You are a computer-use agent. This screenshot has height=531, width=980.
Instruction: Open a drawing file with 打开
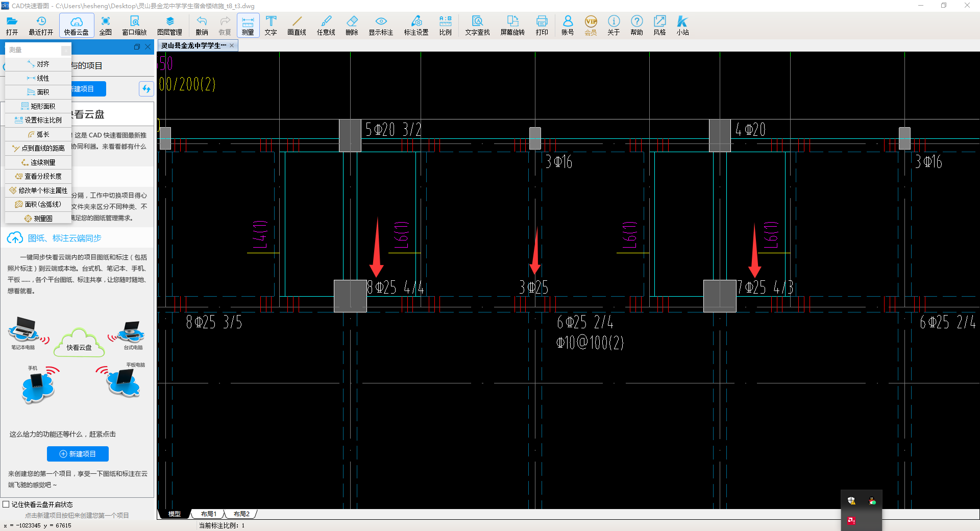pos(12,26)
